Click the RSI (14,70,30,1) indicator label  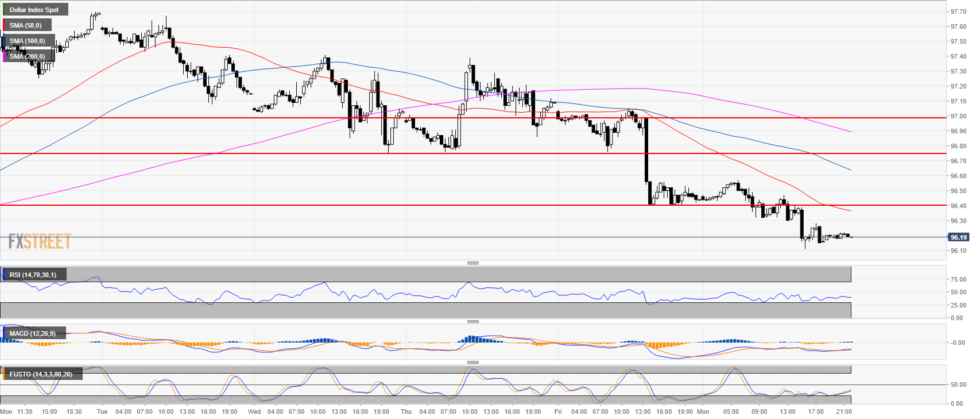33,275
